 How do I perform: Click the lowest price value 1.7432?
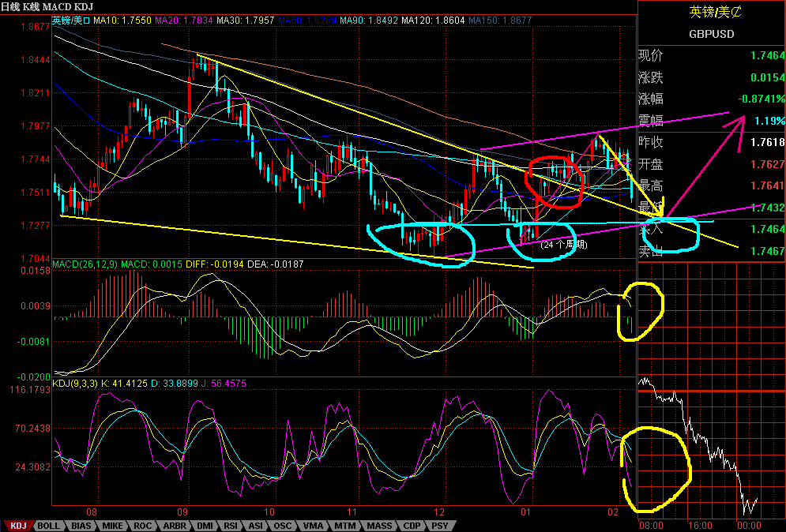point(768,208)
